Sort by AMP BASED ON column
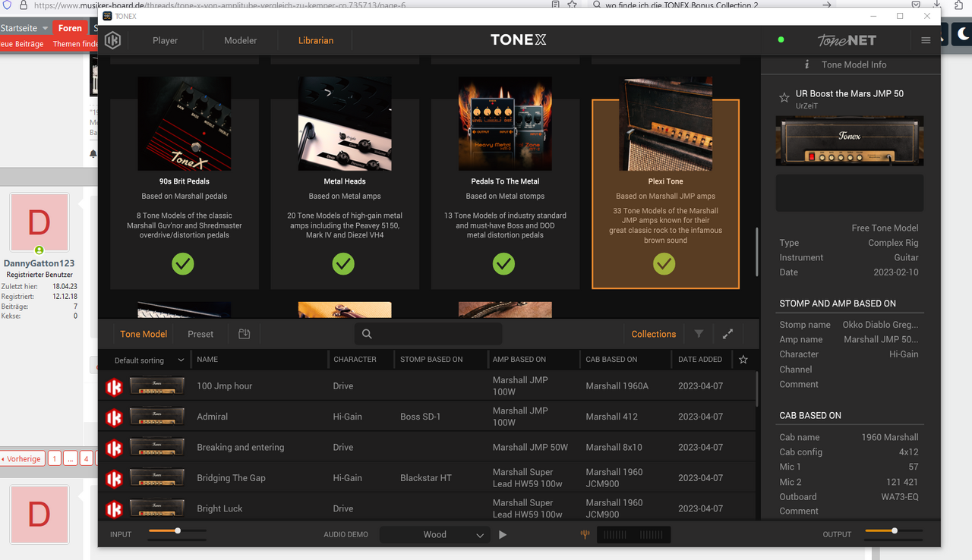Image resolution: width=972 pixels, height=560 pixels. 519,360
